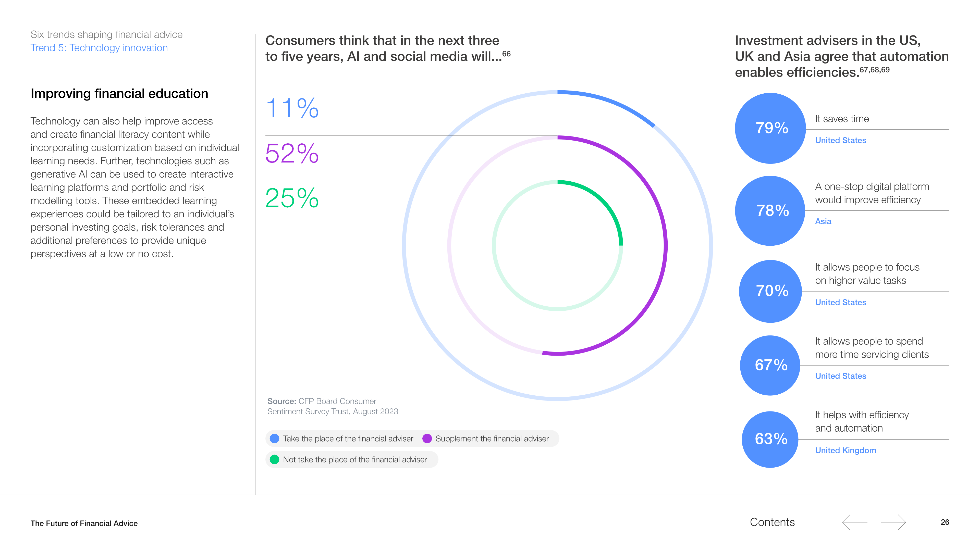Click the 78% blue circle

pyautogui.click(x=770, y=211)
